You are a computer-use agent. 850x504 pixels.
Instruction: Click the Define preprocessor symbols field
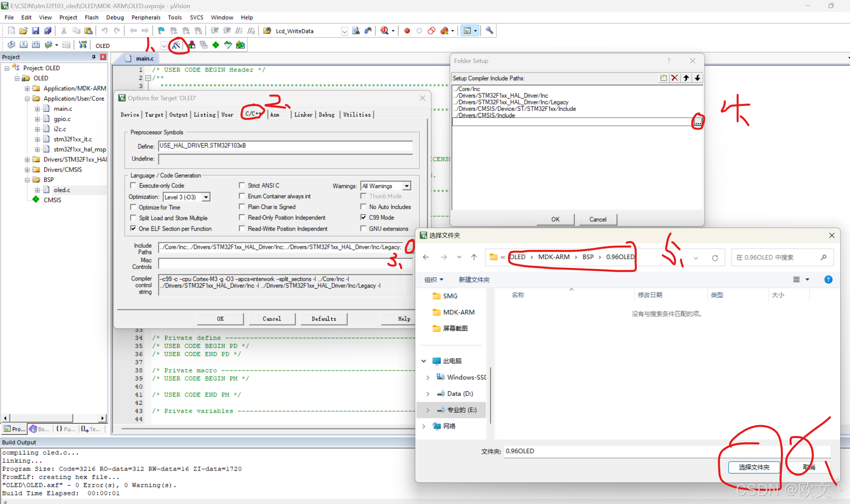(x=286, y=146)
